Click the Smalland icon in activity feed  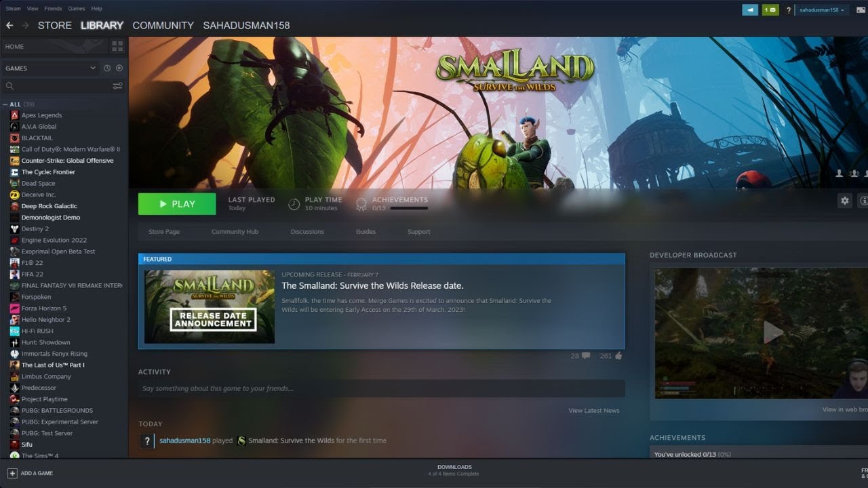click(241, 441)
